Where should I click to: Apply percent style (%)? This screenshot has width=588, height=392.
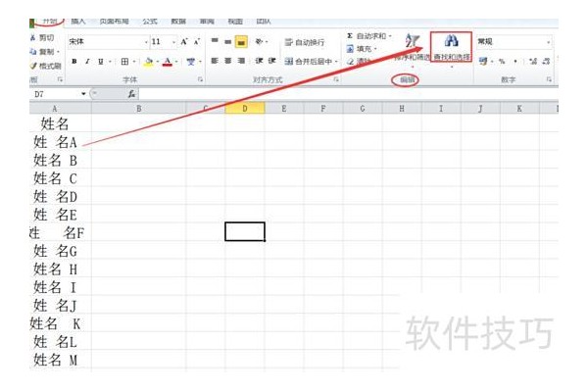502,61
